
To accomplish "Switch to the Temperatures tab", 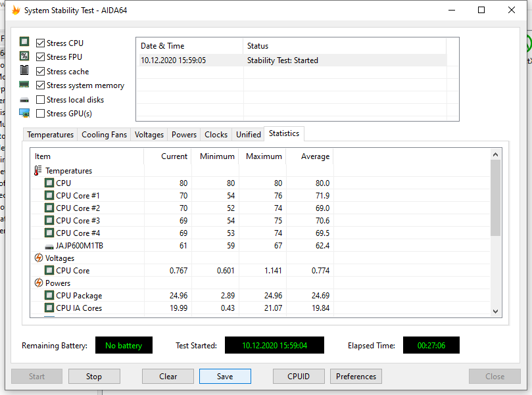I will (x=50, y=135).
